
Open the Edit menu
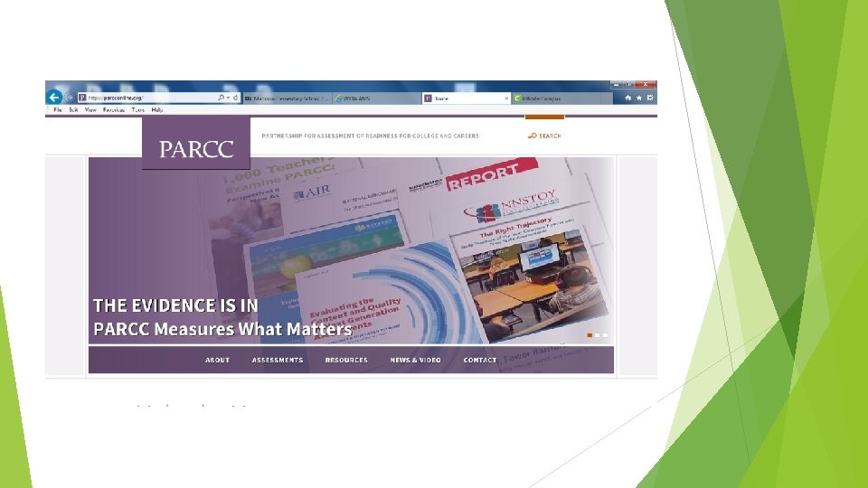pyautogui.click(x=73, y=110)
